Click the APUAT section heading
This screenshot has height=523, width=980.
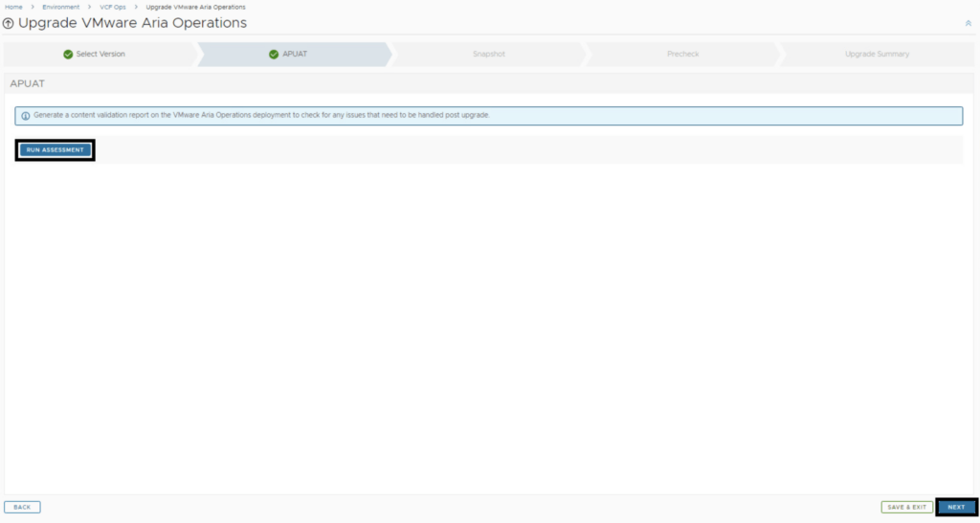[27, 83]
